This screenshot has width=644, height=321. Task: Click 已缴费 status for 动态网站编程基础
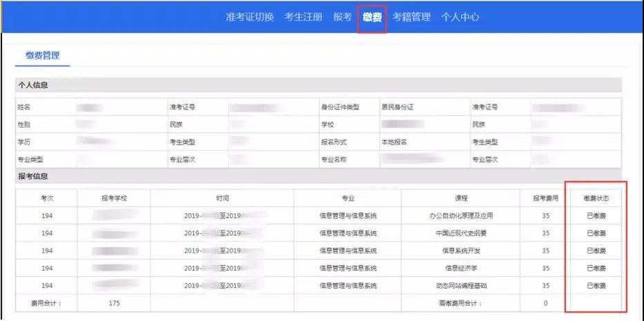pyautogui.click(x=596, y=286)
